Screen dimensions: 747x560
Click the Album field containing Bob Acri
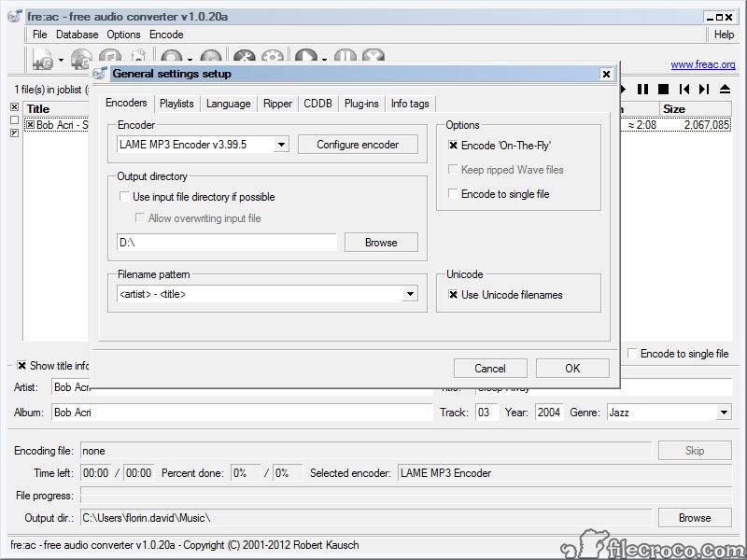[x=242, y=413]
